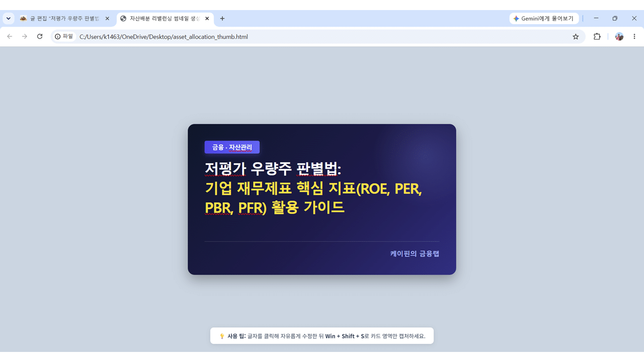The width and height of the screenshot is (644, 362).
Task: Click the favicon of the '글 편집' tab
Action: (x=23, y=19)
